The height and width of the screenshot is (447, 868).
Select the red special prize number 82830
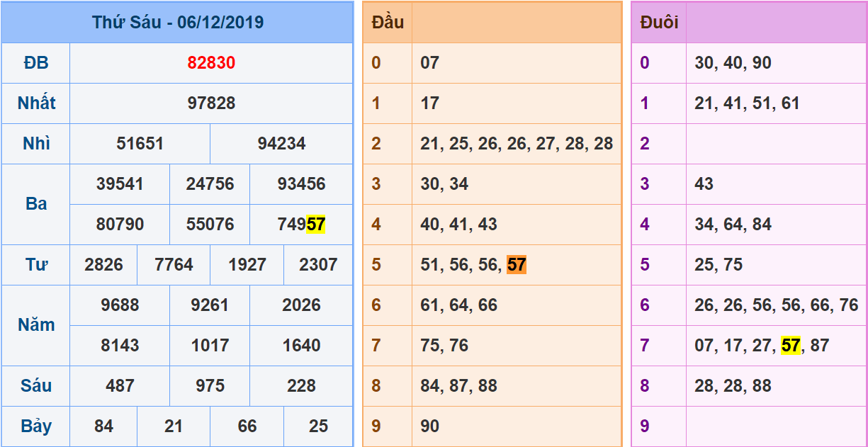click(211, 63)
